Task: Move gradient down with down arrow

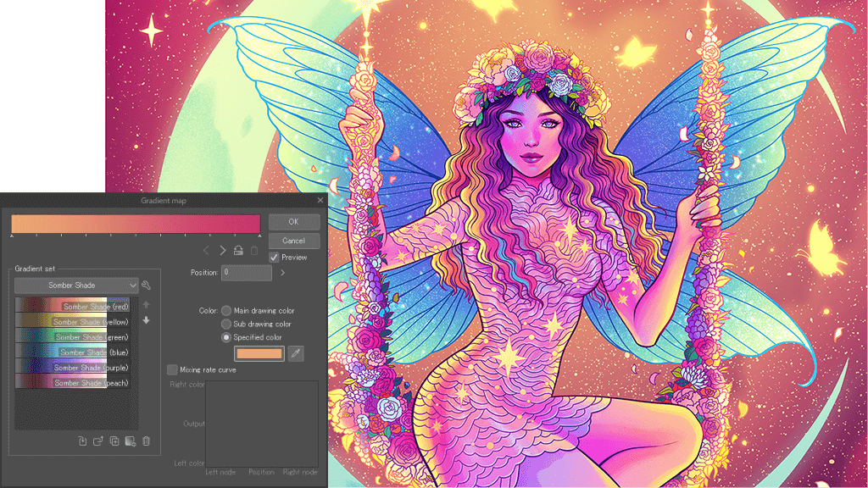Action: 146,320
